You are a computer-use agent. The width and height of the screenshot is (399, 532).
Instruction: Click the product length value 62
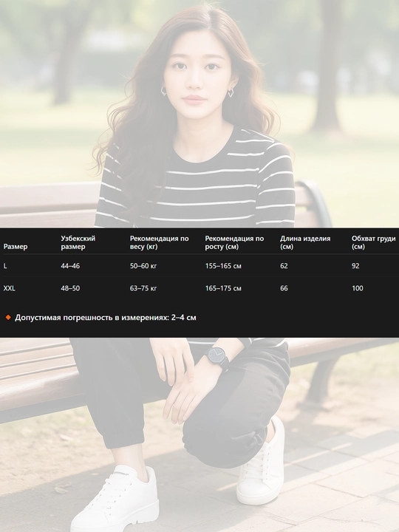click(284, 266)
